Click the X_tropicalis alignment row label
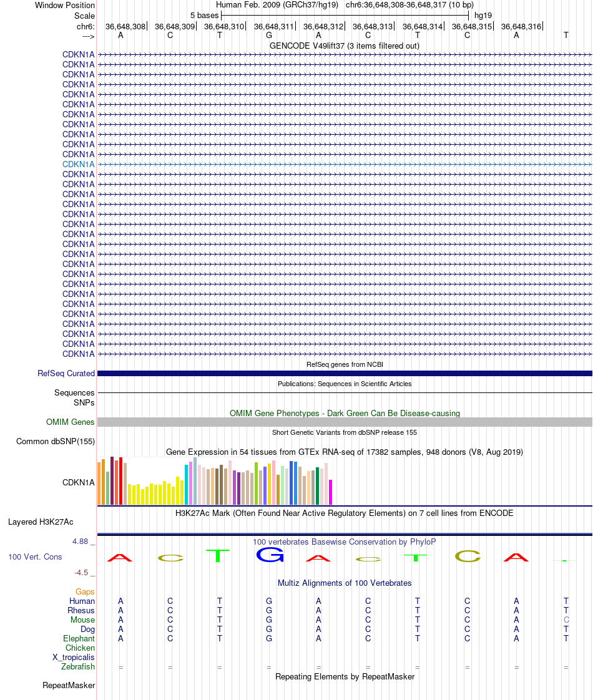 (x=73, y=657)
